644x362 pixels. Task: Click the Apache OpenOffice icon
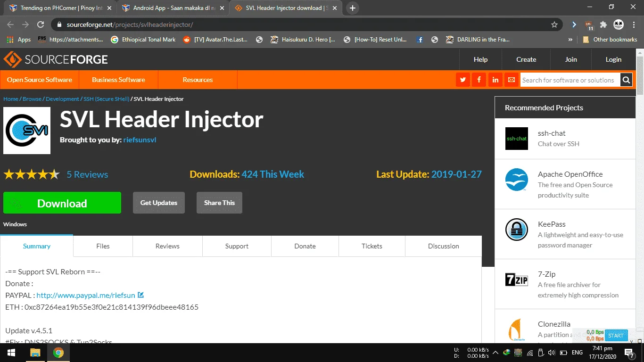(x=517, y=180)
